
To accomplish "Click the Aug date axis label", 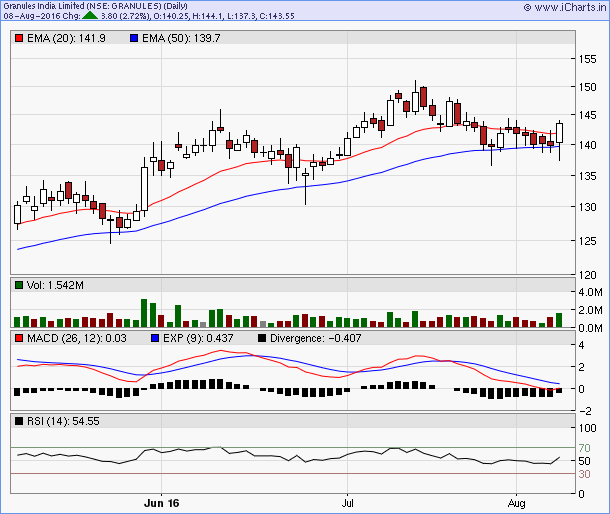I will tap(516, 503).
